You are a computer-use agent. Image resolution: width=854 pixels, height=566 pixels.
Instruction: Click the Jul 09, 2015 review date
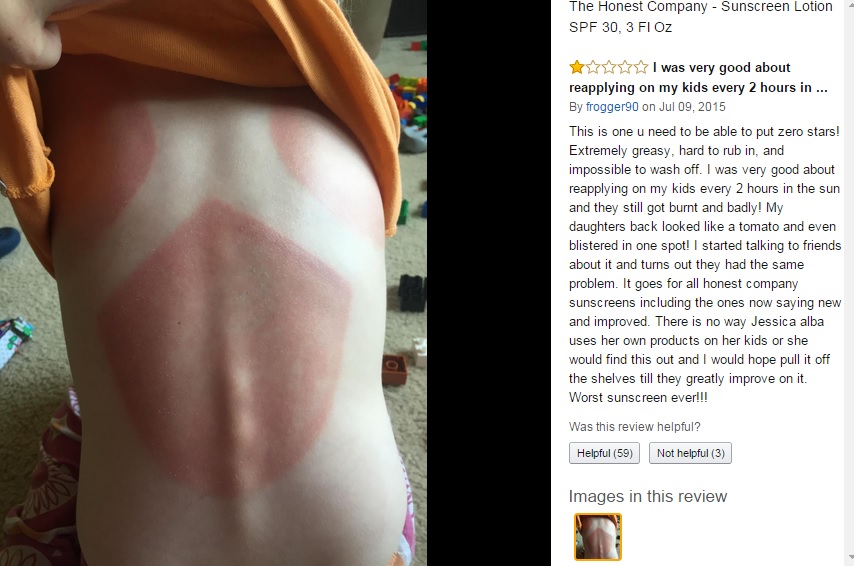[x=692, y=107]
